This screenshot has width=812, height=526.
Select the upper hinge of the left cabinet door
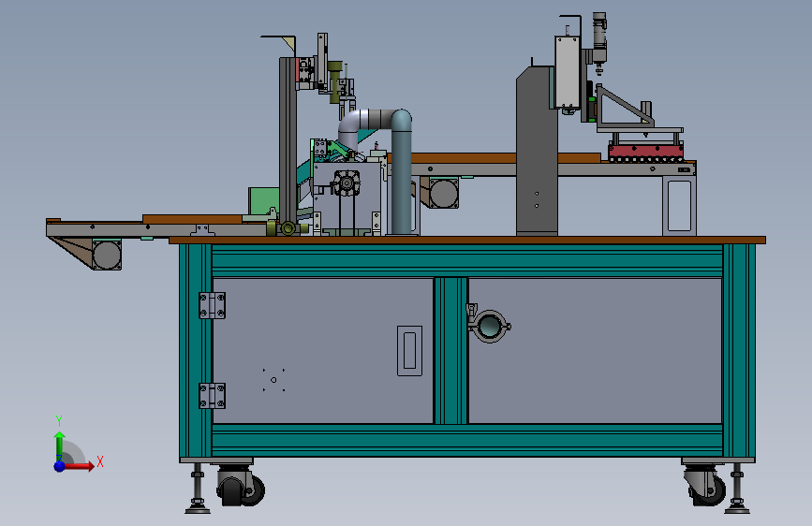point(213,305)
